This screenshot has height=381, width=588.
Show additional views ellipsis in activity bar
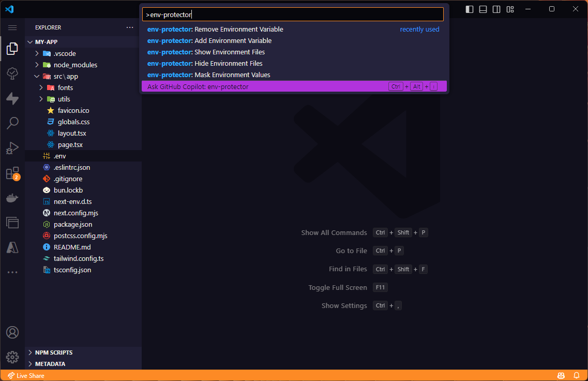coord(12,272)
